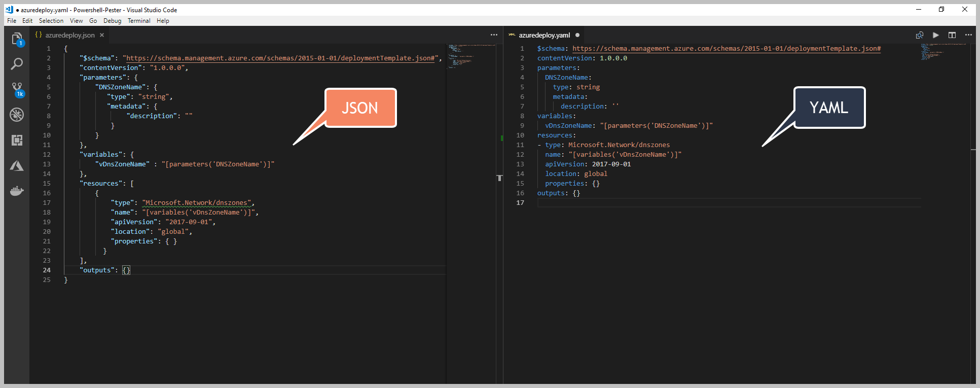Click JSON [parameters('DNSZoneName')] value
The height and width of the screenshot is (388, 980).
click(x=218, y=164)
